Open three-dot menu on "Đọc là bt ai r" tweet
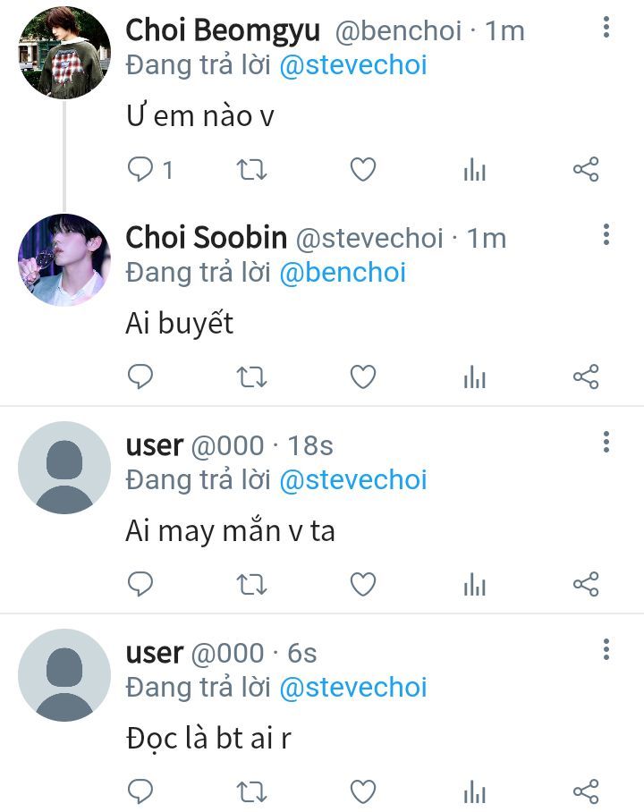Screen dimensions: 644x812 click(x=606, y=649)
